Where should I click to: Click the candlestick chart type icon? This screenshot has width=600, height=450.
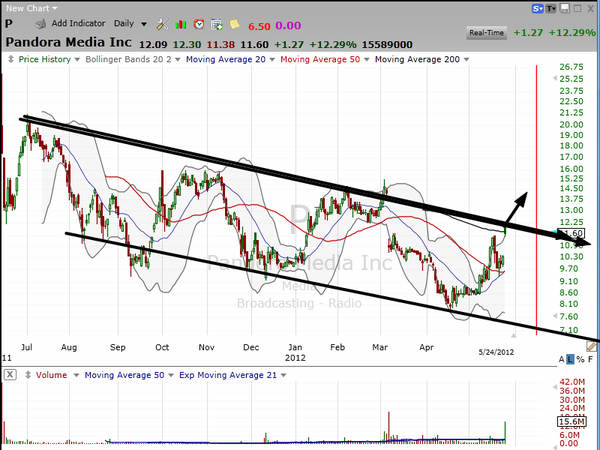tap(181, 23)
